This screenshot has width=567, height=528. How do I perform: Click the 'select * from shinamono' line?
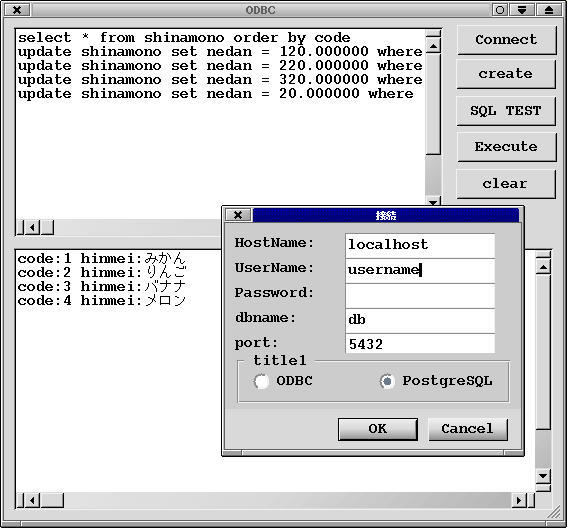tap(184, 38)
